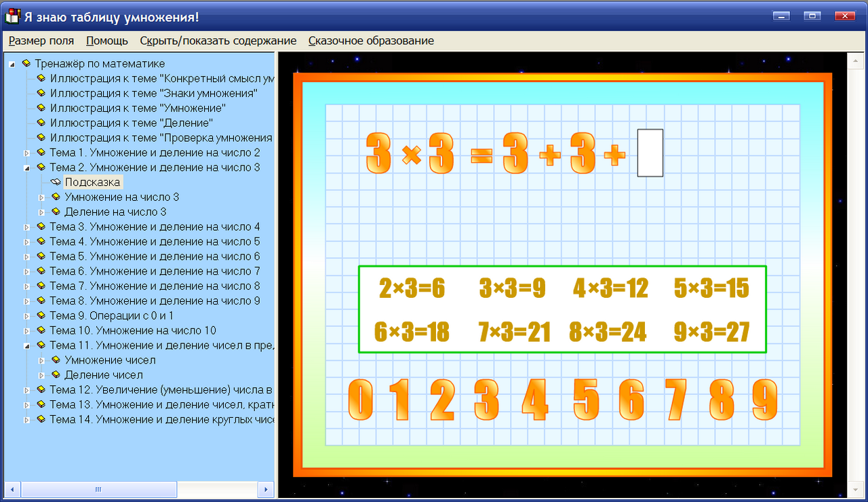Image resolution: width=868 pixels, height=502 pixels.
Task: Expand Деление чисел node
Action: 41,375
